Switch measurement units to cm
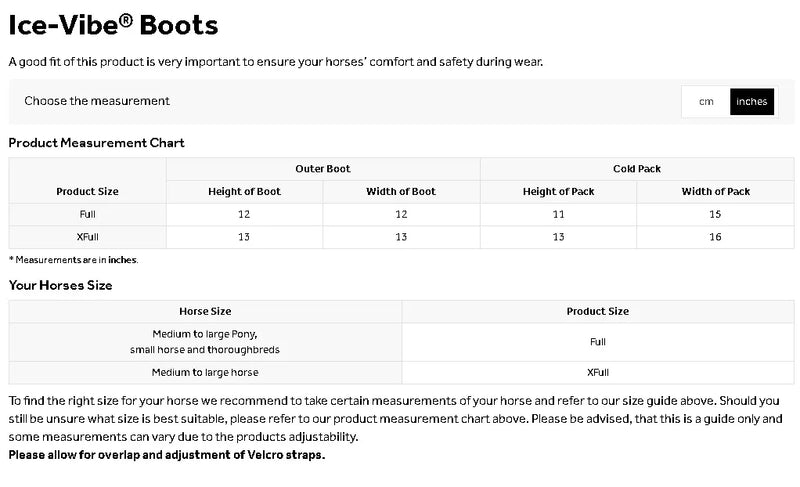This screenshot has width=800, height=487. 706,101
